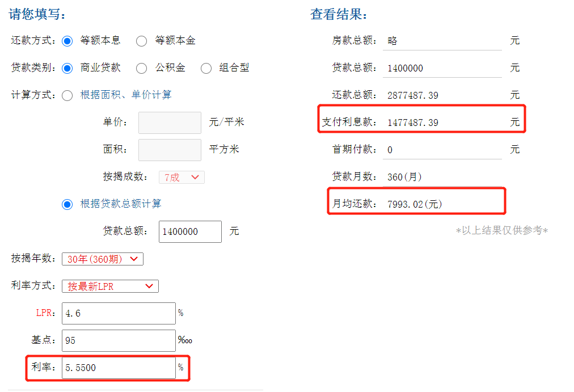Click the 面积 input field
This screenshot has height=392, width=574.
point(170,150)
